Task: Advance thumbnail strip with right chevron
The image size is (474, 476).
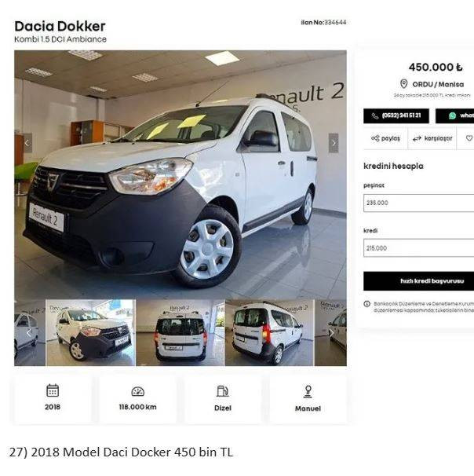Action: (x=331, y=333)
